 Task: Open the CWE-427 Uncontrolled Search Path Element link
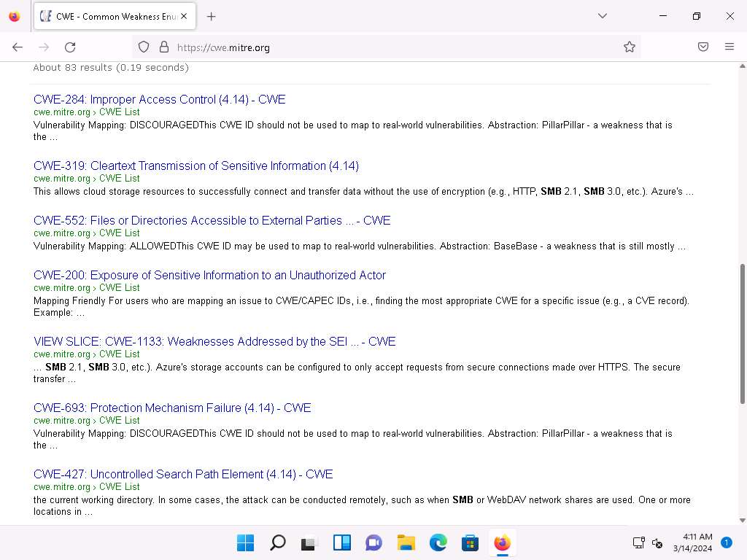click(x=182, y=474)
